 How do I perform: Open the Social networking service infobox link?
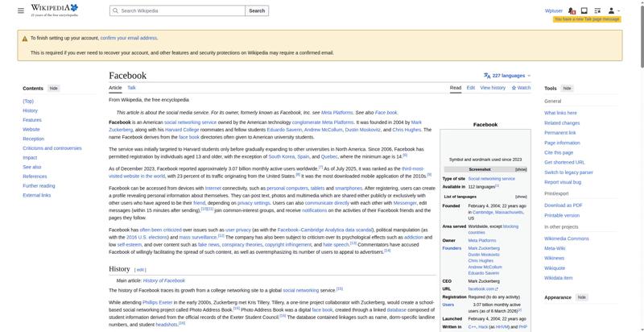(491, 179)
